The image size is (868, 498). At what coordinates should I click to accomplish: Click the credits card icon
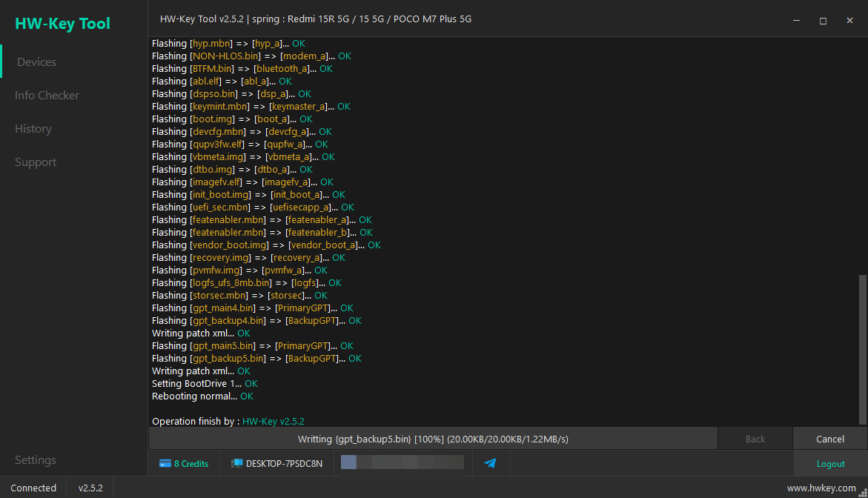[165, 464]
